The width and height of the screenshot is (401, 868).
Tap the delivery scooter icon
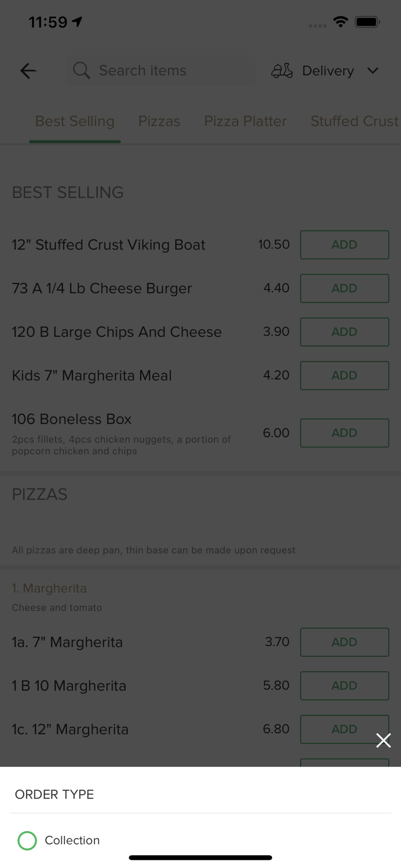pyautogui.click(x=282, y=71)
